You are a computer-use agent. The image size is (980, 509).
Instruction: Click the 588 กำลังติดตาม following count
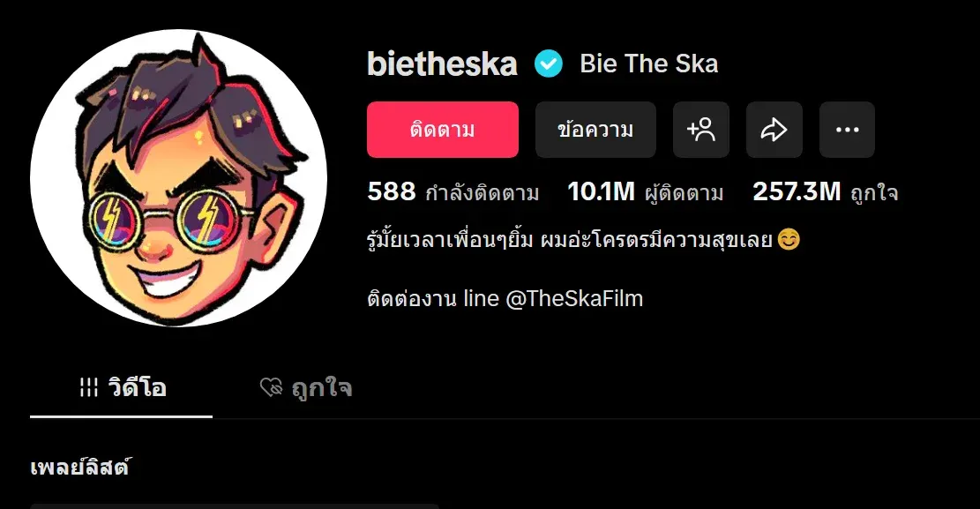(453, 192)
